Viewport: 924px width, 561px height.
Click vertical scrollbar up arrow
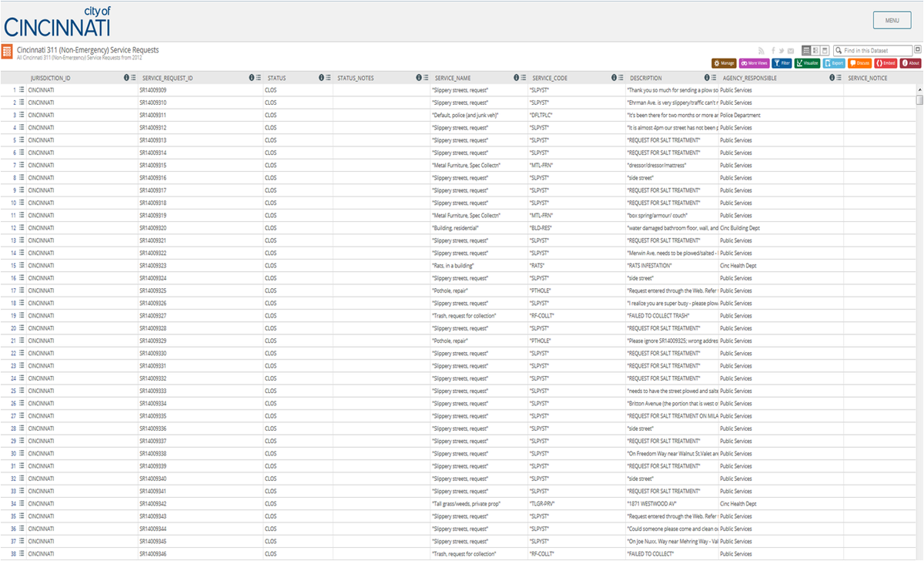tap(919, 89)
